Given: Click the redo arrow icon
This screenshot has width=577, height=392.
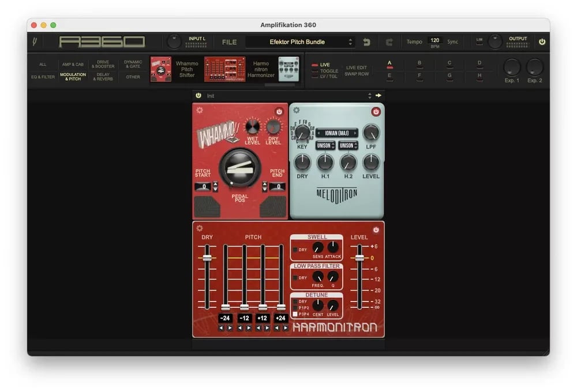Looking at the screenshot, I should (389, 42).
